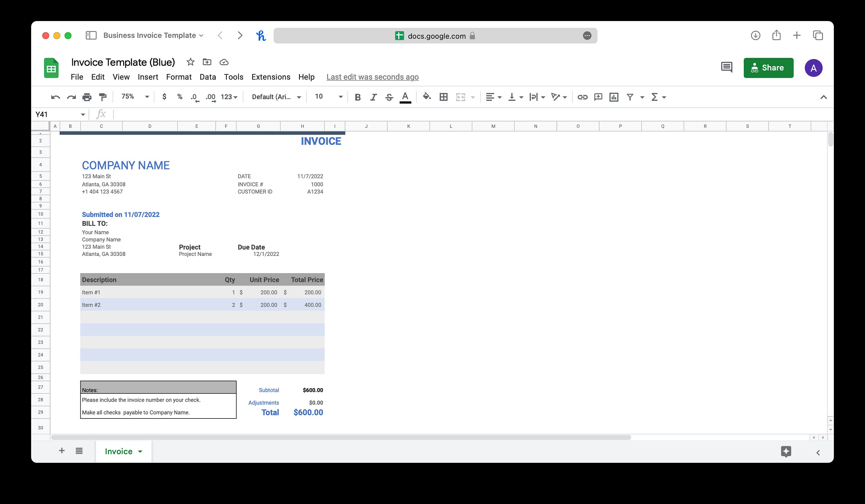Apply currency format using the dollar icon
Viewport: 865px width, 504px height.
tap(164, 97)
